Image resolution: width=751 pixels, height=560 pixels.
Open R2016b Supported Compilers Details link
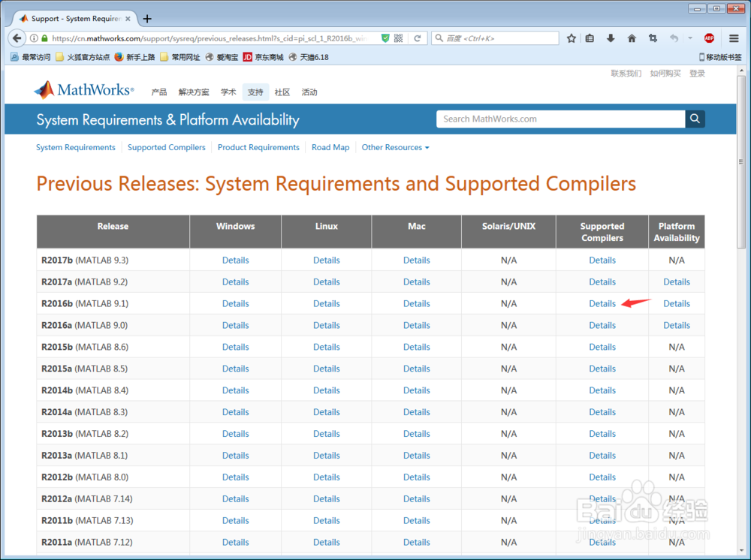[602, 303]
